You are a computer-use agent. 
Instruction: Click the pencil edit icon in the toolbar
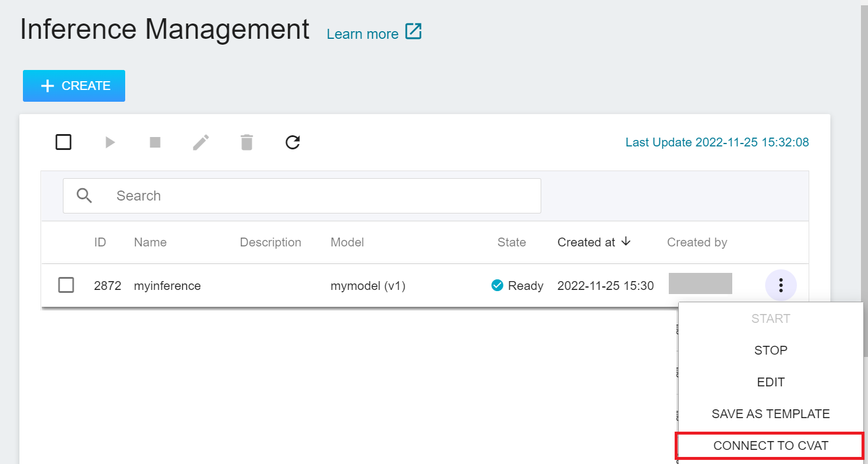(201, 142)
